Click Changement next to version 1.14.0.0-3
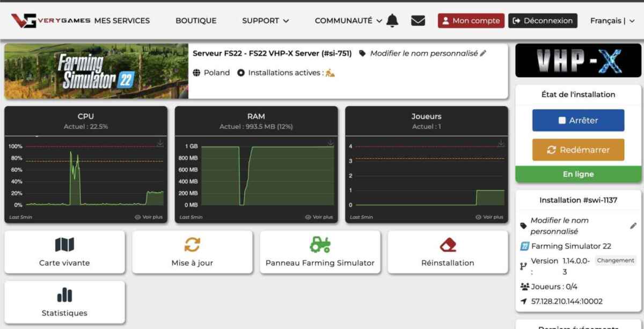The image size is (644, 329). click(616, 260)
